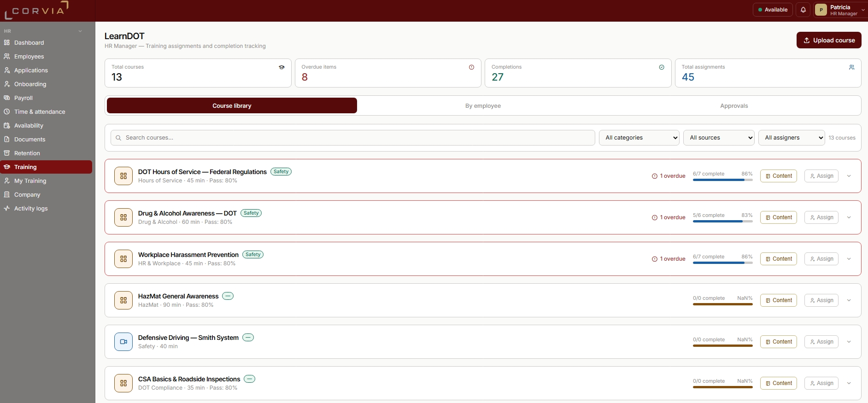Expand the HazMat General Awareness row

(849, 300)
